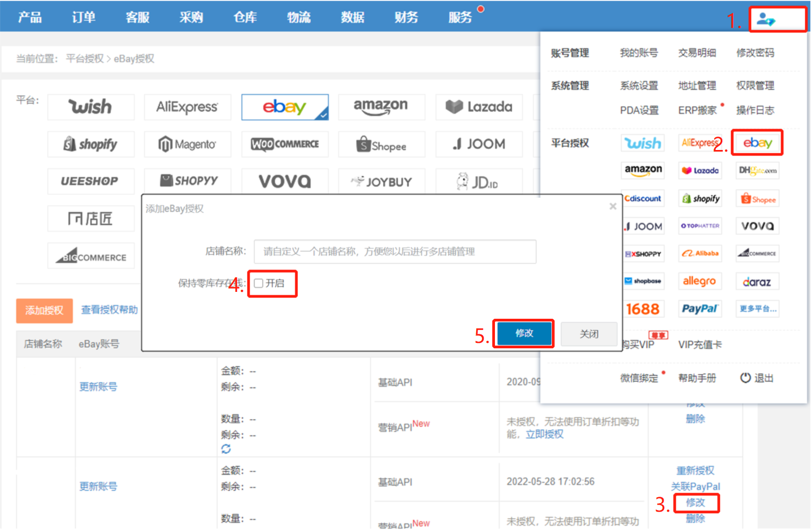Select the UEESHOP platform tile
This screenshot has height=530, width=812.
coord(91,181)
